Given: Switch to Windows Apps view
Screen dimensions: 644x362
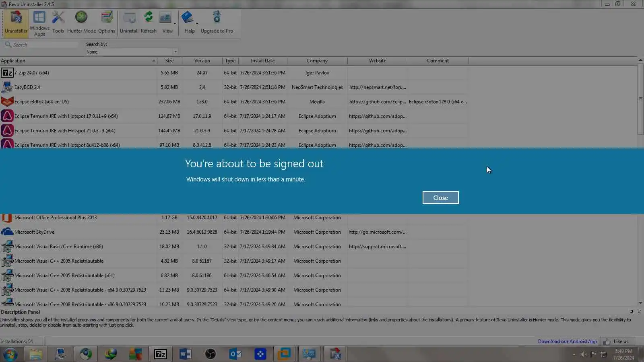Looking at the screenshot, I should [x=39, y=23].
